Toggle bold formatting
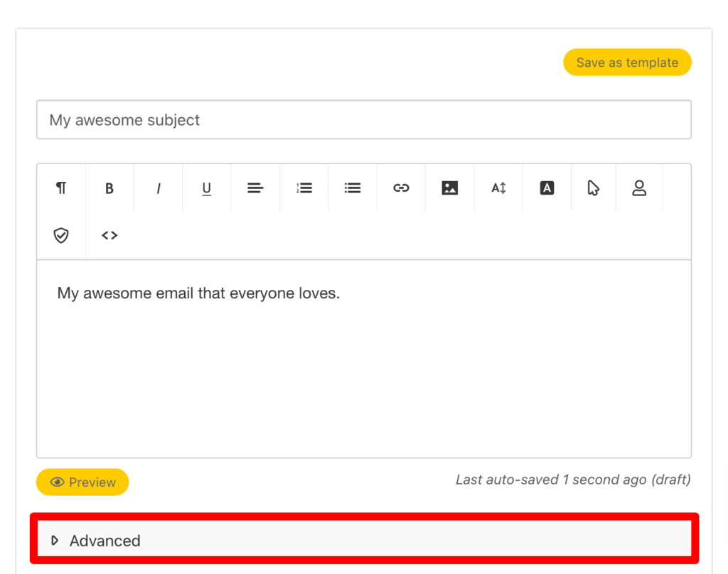The width and height of the screenshot is (728, 574). pos(109,188)
